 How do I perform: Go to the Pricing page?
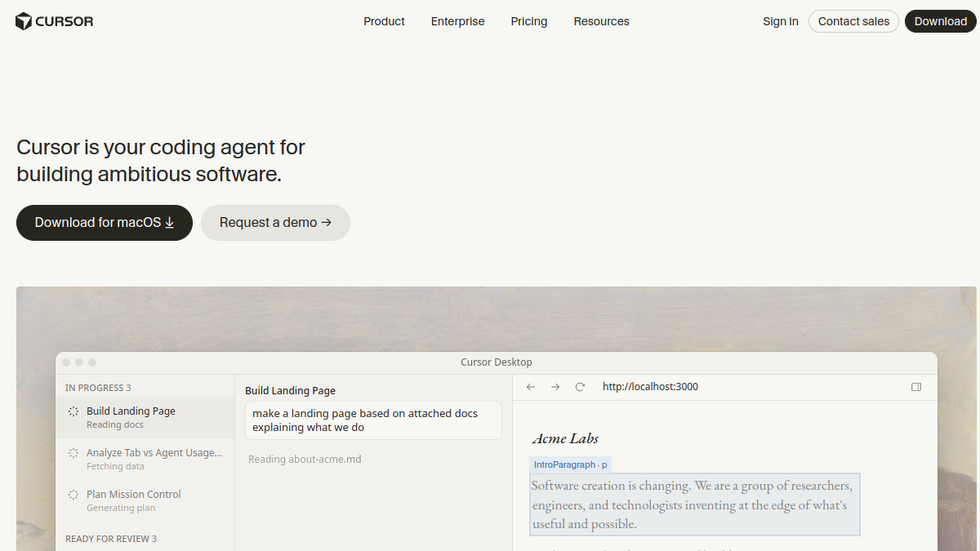pyautogui.click(x=529, y=21)
